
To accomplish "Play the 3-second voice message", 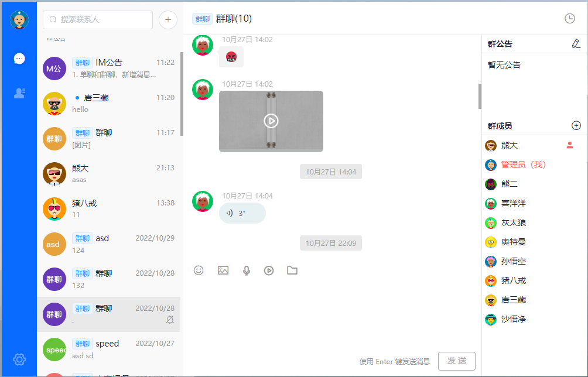I will click(x=242, y=213).
